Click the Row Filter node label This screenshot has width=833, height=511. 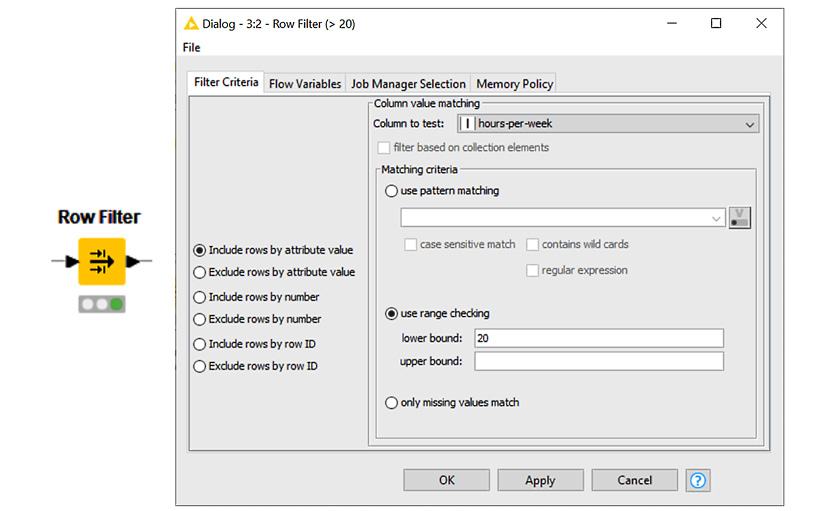click(x=99, y=217)
